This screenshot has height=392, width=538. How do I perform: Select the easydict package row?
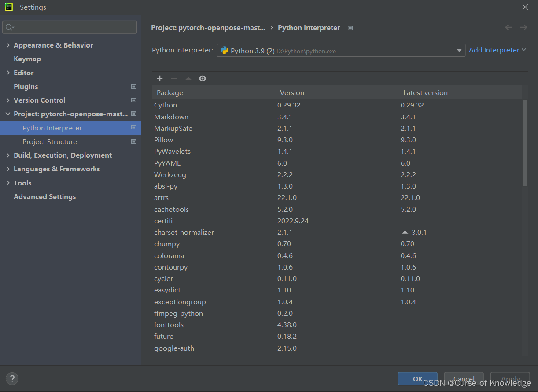tap(337, 290)
